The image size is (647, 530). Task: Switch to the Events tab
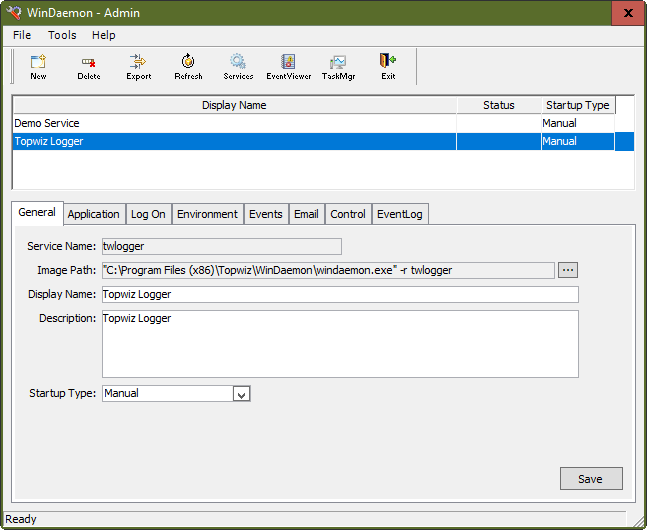(266, 214)
